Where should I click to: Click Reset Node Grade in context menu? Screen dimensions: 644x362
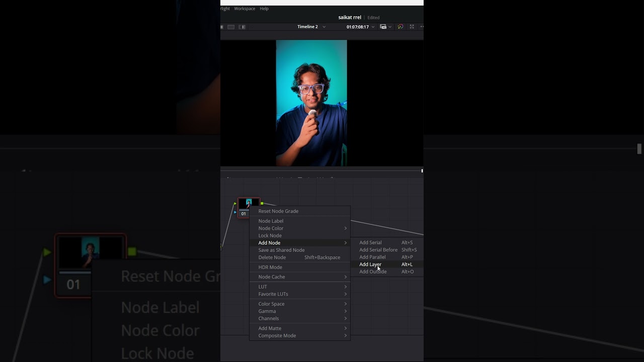pos(300,211)
